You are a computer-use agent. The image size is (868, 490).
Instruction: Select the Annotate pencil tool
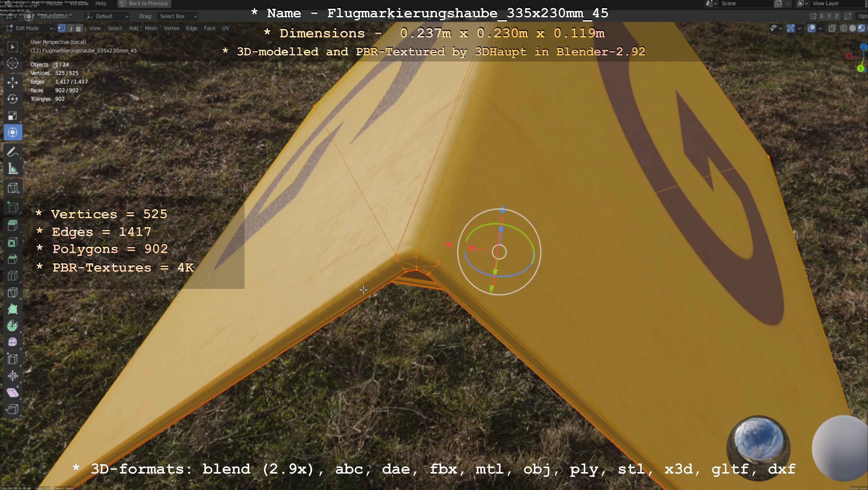tap(12, 152)
